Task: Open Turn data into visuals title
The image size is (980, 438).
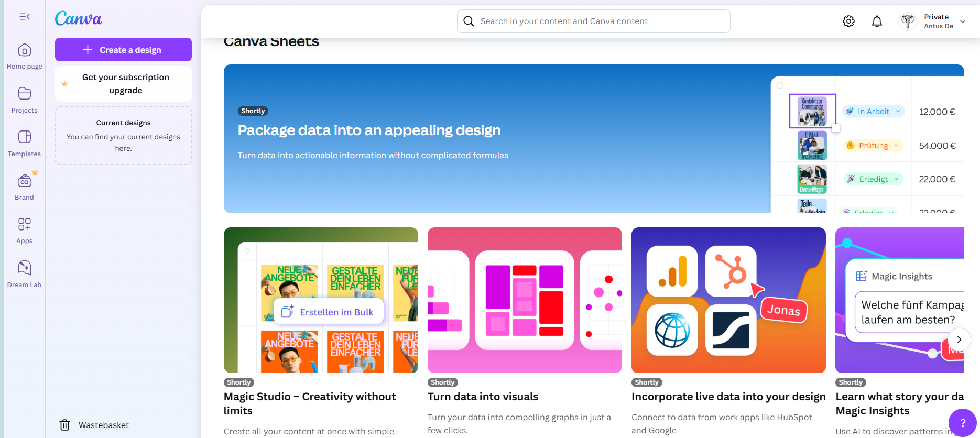Action: point(483,397)
